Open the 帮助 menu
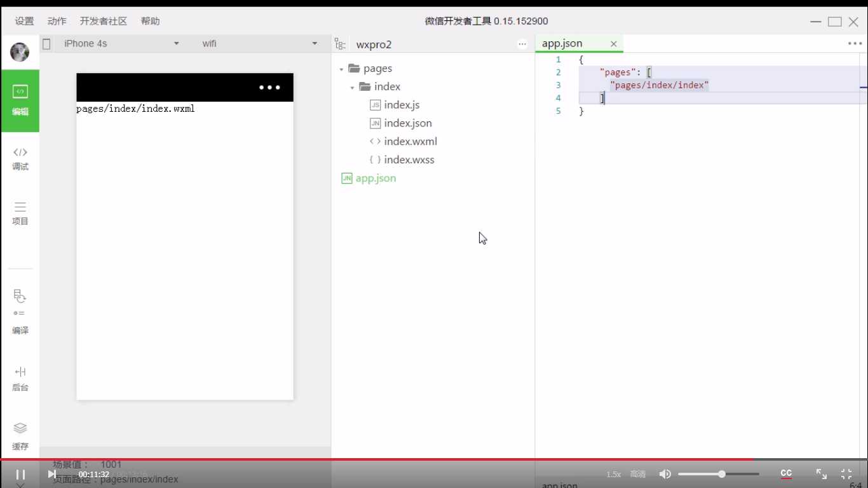Screen dimensions: 868x488 click(x=150, y=21)
